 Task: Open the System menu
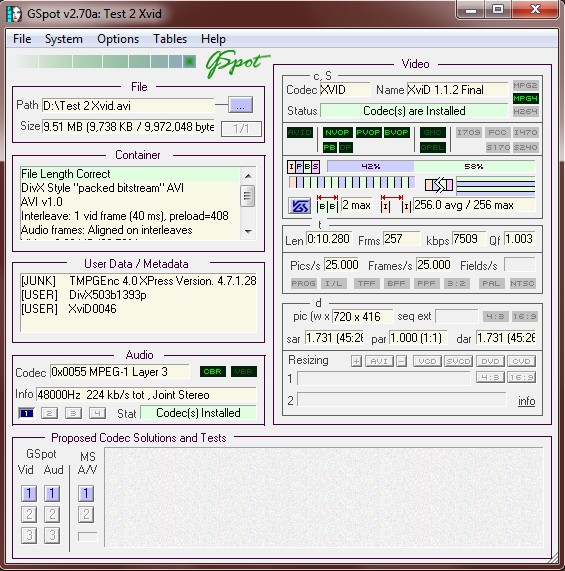coord(64,39)
